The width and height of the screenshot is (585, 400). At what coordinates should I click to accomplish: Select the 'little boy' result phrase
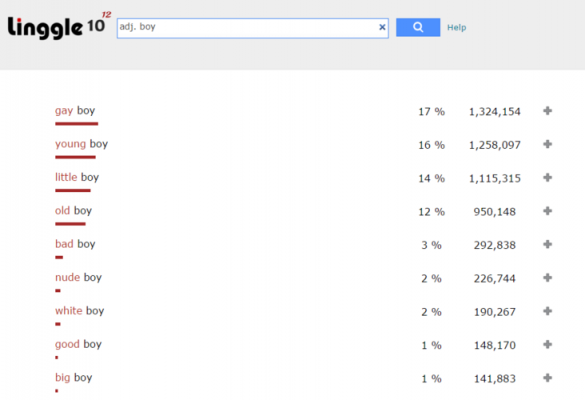pos(77,177)
